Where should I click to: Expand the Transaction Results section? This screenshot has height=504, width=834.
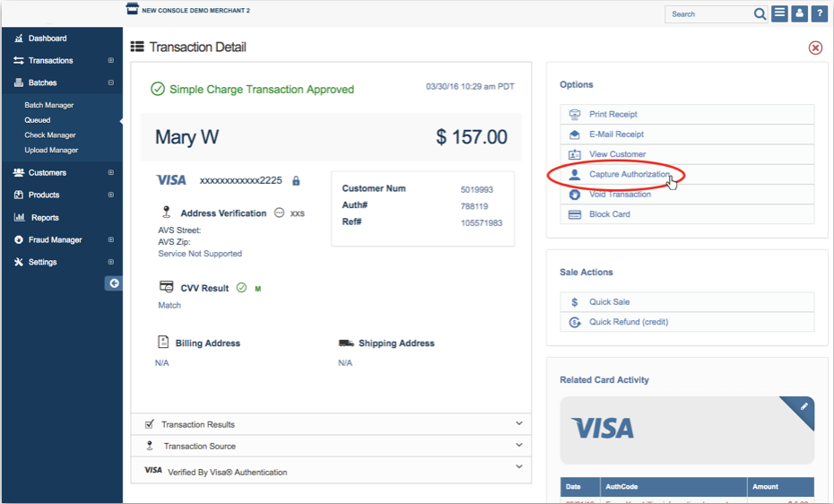click(x=519, y=423)
